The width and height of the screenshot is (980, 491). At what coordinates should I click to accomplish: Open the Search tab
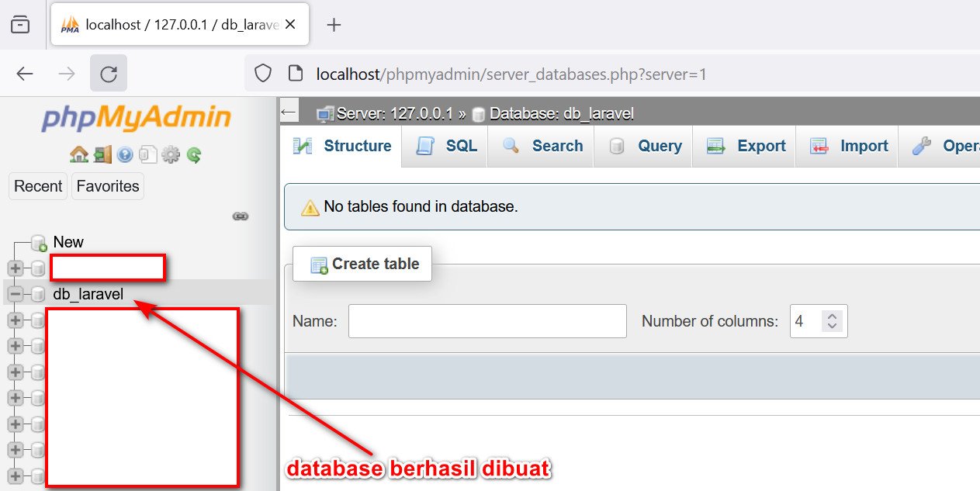542,147
